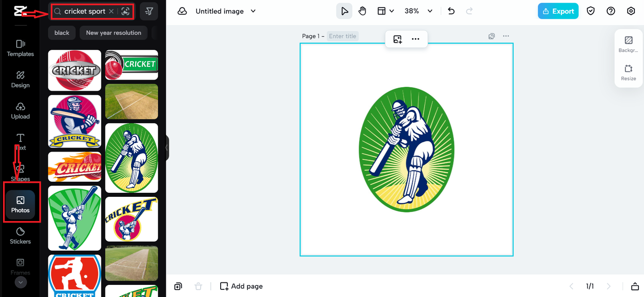Open the help question mark icon

(611, 11)
